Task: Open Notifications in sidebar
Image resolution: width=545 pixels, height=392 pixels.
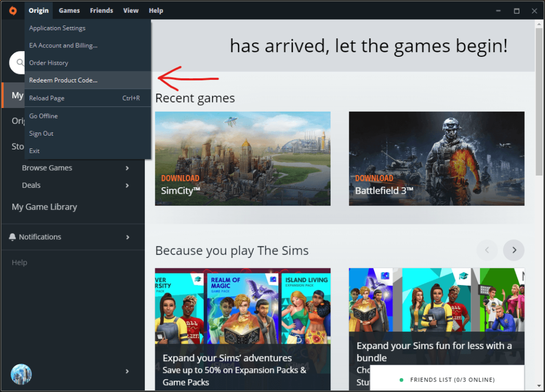Action: point(40,237)
